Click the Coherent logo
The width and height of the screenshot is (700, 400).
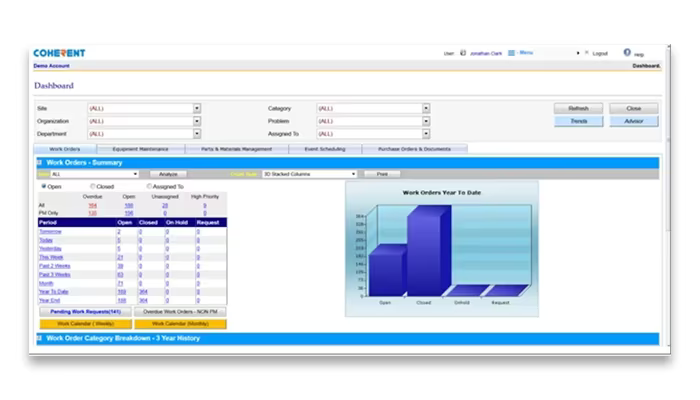coord(59,53)
